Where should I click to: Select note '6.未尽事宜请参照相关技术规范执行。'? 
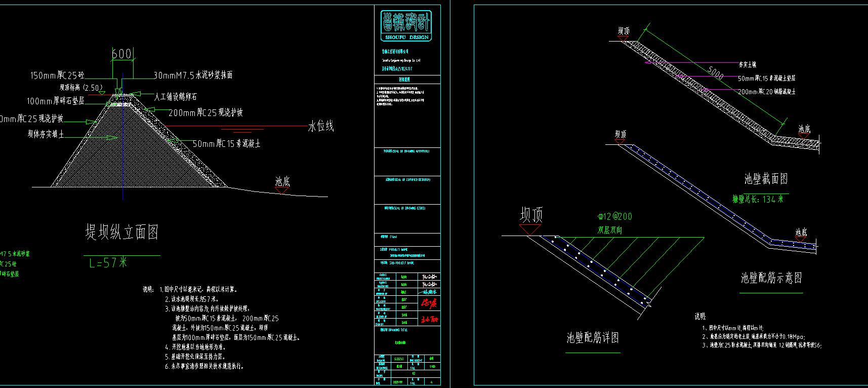point(204,366)
